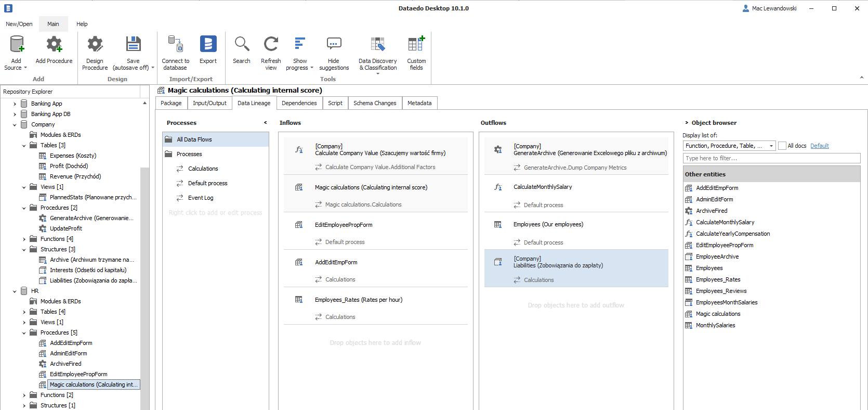Click the Default link in Object browser
Screen dimensions: 868x410
coord(819,146)
